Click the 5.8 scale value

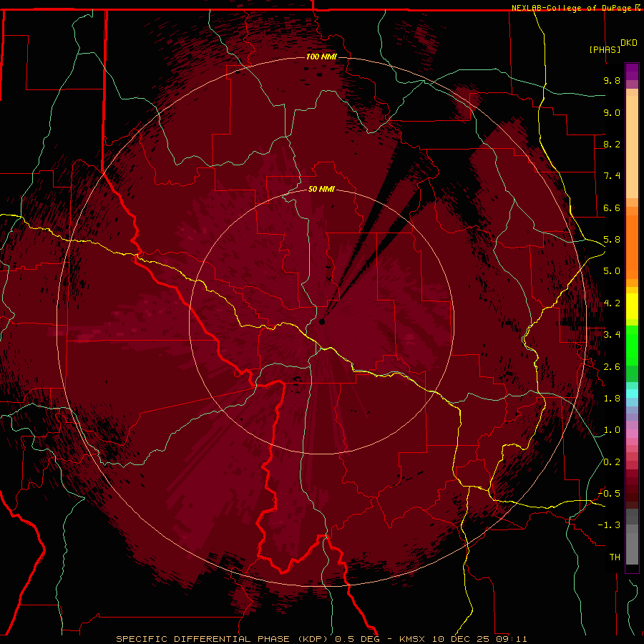[x=612, y=240]
